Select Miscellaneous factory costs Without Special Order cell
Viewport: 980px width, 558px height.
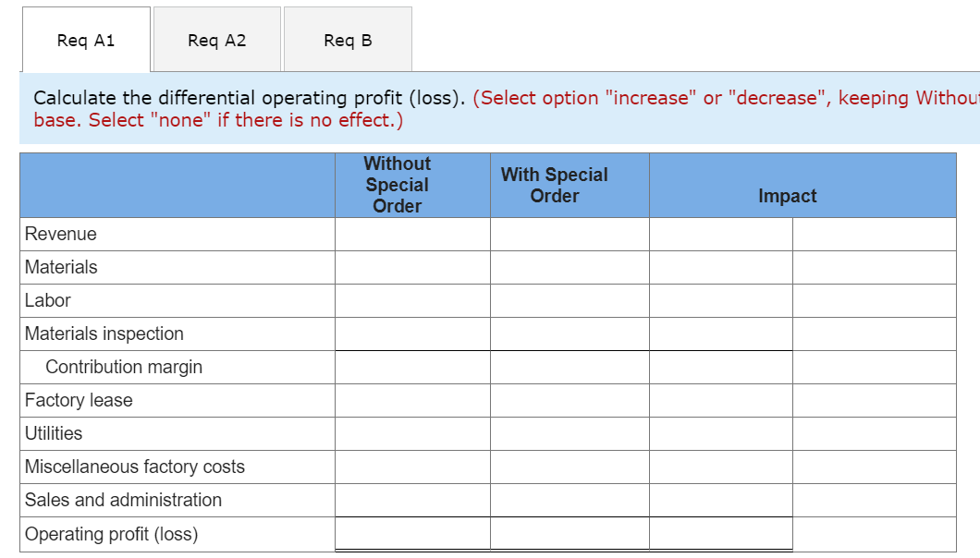tap(412, 467)
